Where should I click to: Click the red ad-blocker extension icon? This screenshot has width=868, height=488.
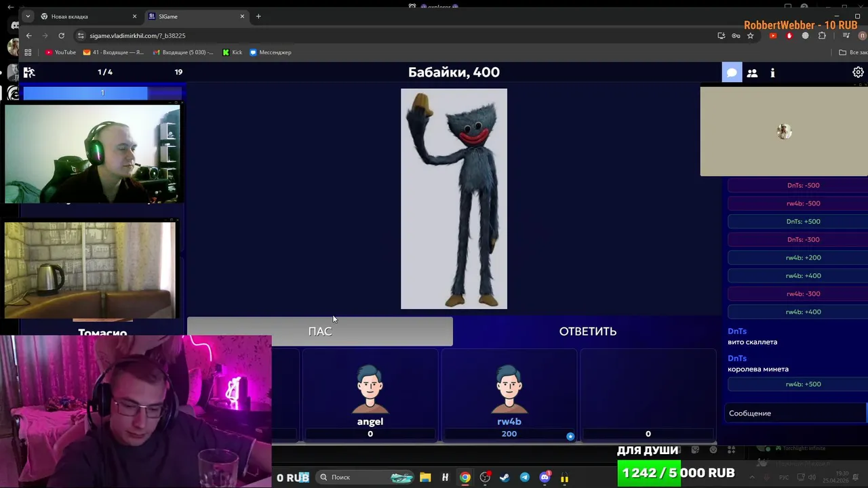click(x=789, y=35)
